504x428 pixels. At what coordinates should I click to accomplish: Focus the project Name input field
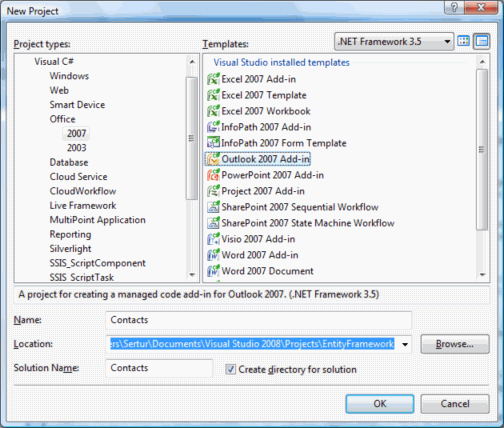(259, 320)
